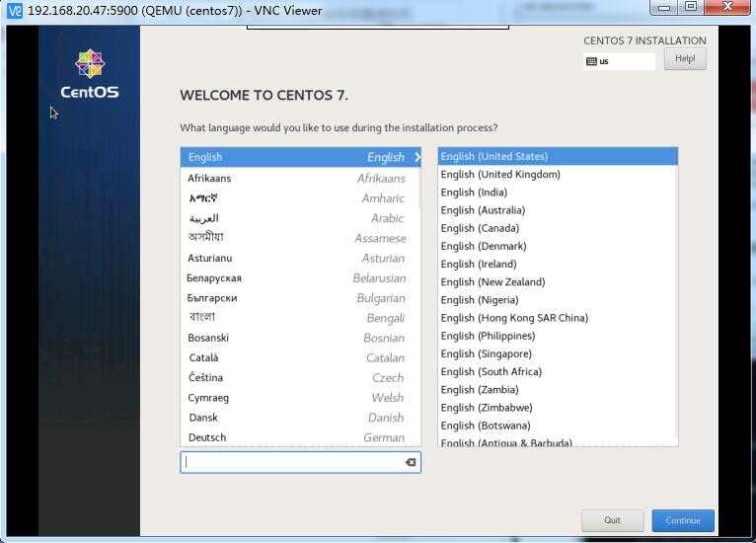Select English language row
756x543 pixels.
(x=300, y=157)
